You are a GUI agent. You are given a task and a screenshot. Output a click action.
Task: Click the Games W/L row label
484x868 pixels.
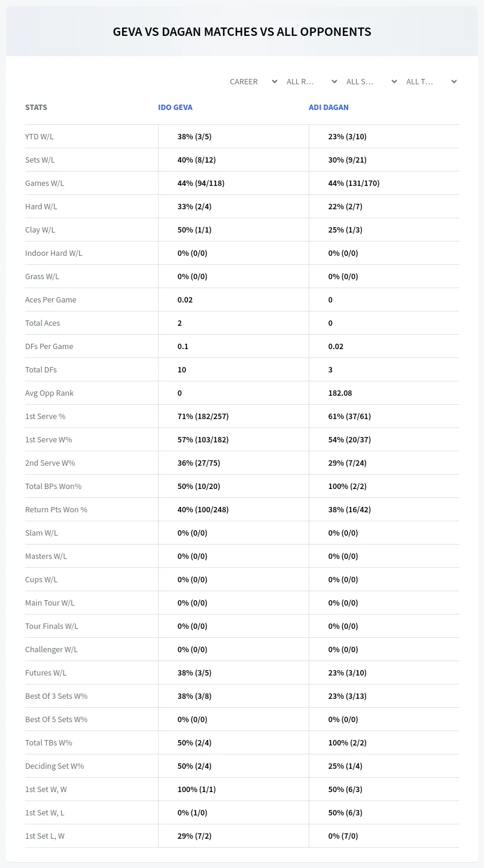44,183
